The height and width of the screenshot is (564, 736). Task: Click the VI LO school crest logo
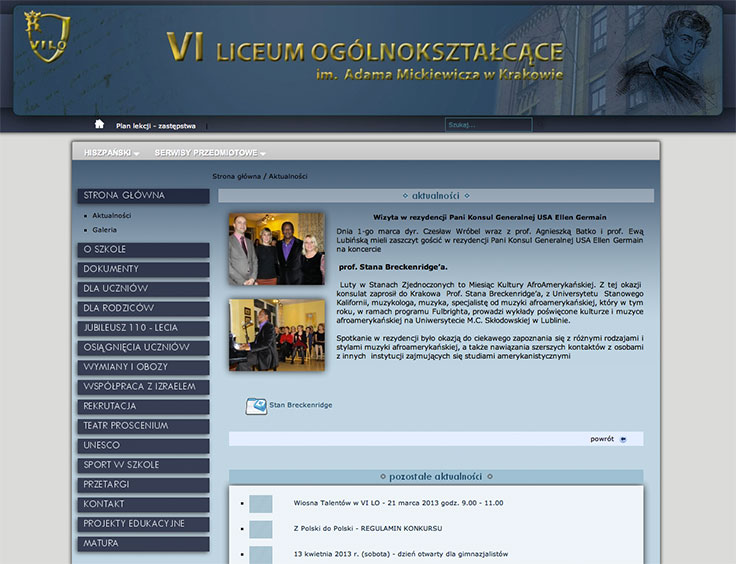click(48, 34)
